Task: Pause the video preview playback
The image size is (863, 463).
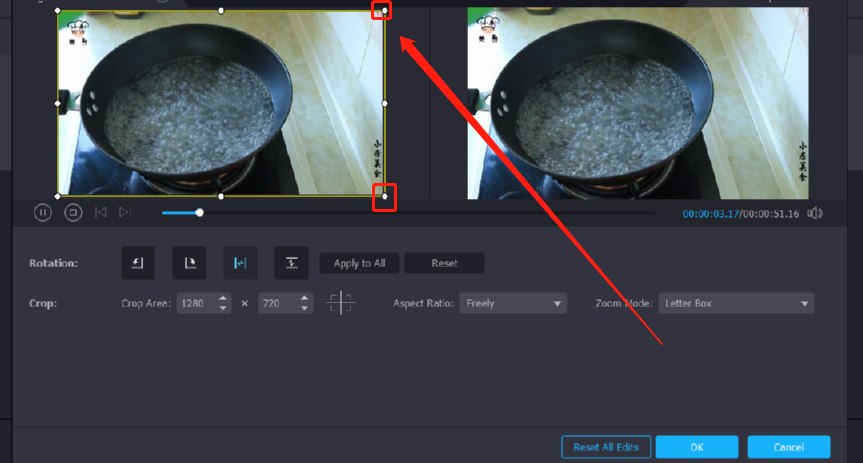Action: tap(43, 212)
